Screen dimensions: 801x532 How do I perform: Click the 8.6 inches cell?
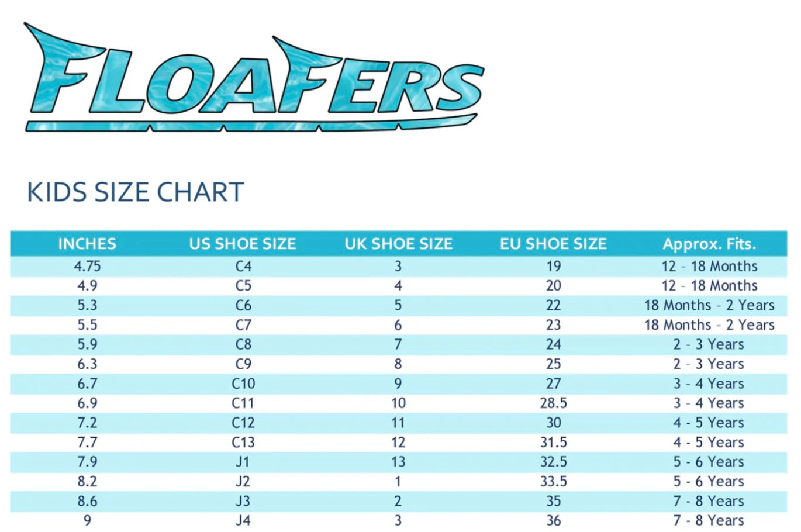pyautogui.click(x=87, y=501)
